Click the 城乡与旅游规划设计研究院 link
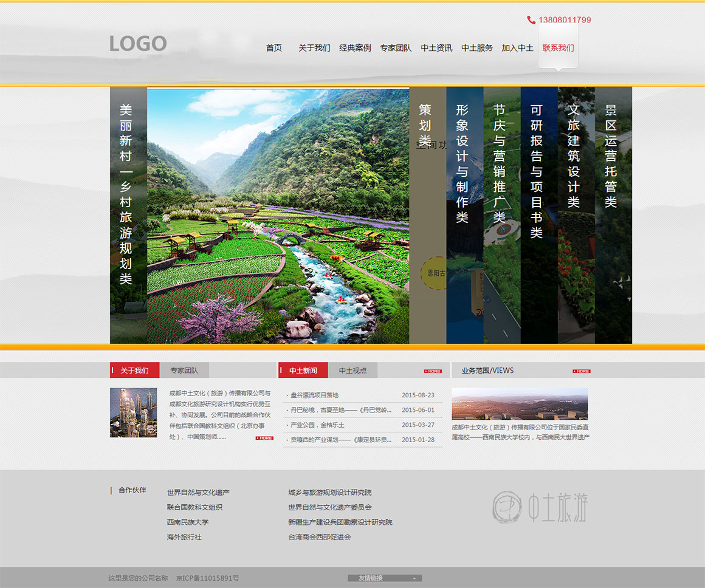The width and height of the screenshot is (705, 588). click(329, 493)
